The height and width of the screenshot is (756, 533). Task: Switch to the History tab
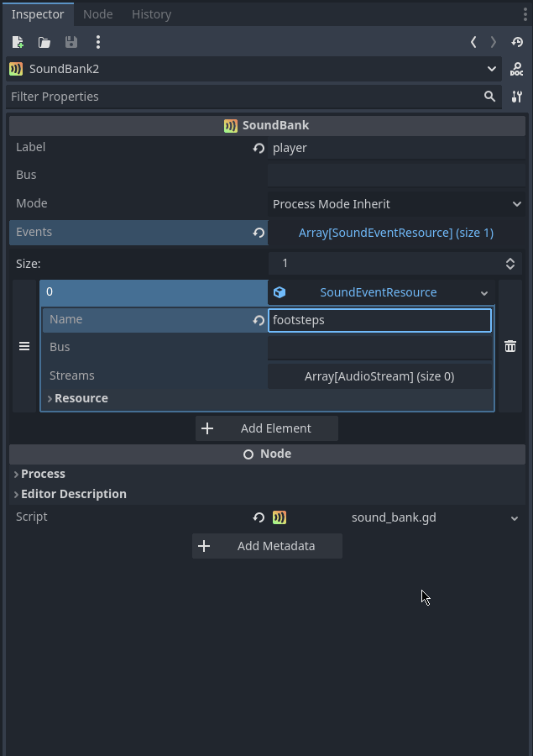coord(151,14)
